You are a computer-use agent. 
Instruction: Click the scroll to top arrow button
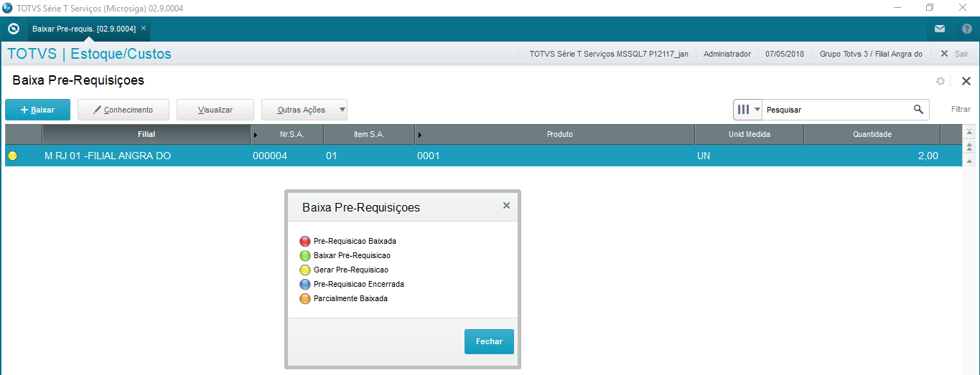coord(969,133)
